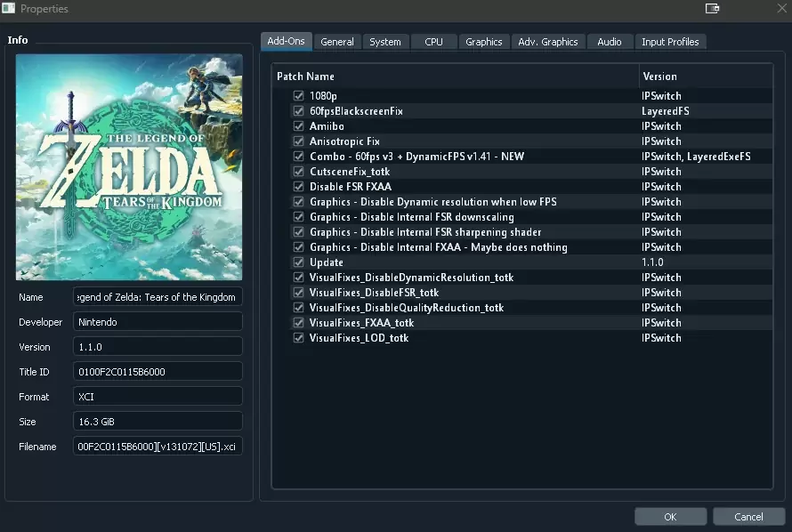The image size is (792, 532).
Task: Toggle the 60fpsBlackscreenFix checkbox
Action: pos(299,111)
